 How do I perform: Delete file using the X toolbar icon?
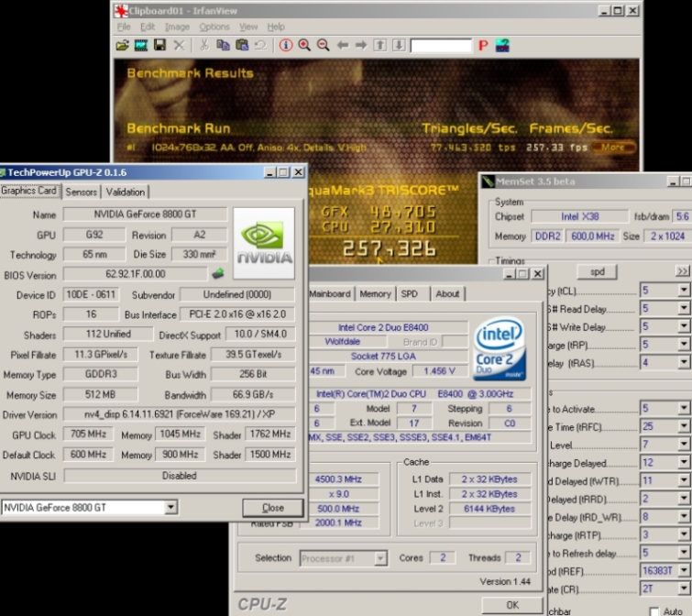179,45
